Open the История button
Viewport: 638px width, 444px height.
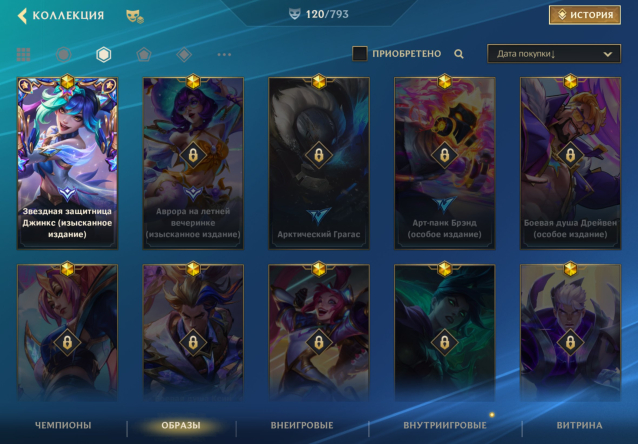[585, 15]
